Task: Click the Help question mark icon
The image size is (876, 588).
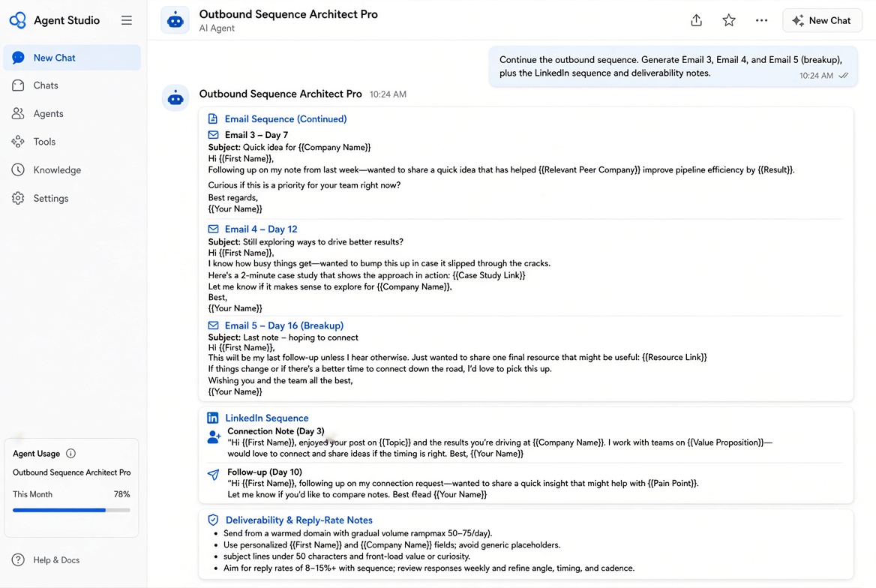Action: pyautogui.click(x=18, y=560)
